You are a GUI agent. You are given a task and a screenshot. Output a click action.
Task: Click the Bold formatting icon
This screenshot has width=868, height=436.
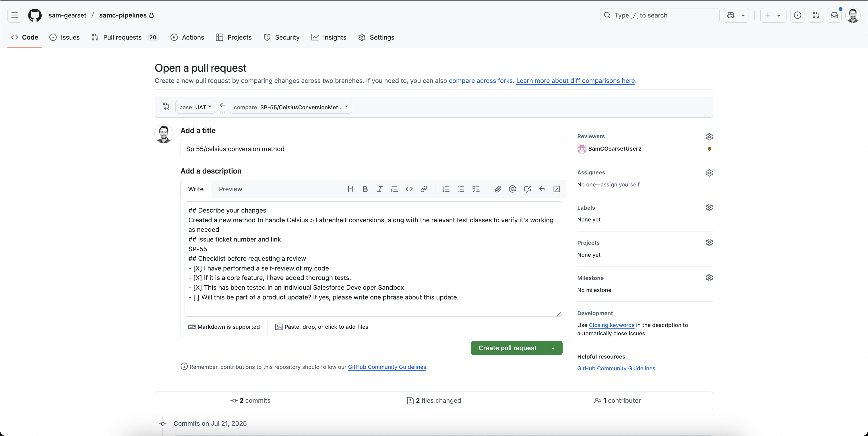click(x=365, y=189)
